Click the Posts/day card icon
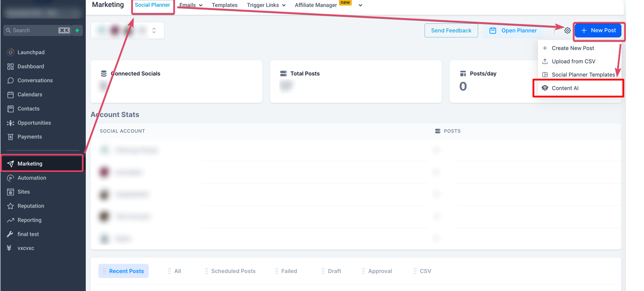The image size is (644, 291). [x=463, y=73]
